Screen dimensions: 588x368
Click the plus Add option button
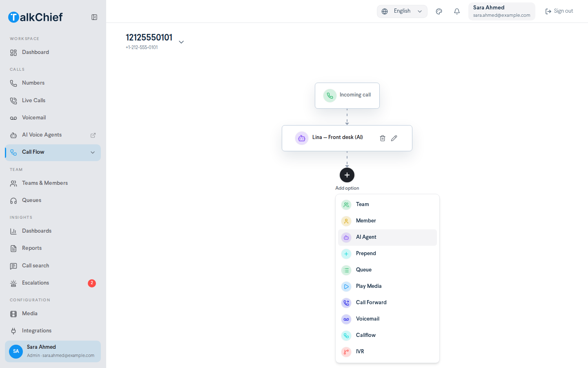(347, 175)
